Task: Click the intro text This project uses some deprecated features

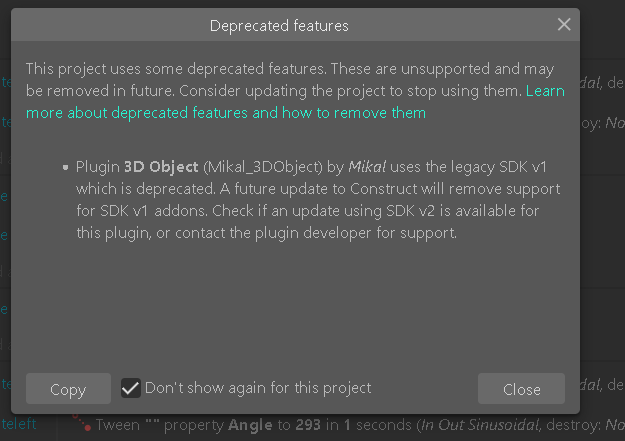Action: (176, 69)
